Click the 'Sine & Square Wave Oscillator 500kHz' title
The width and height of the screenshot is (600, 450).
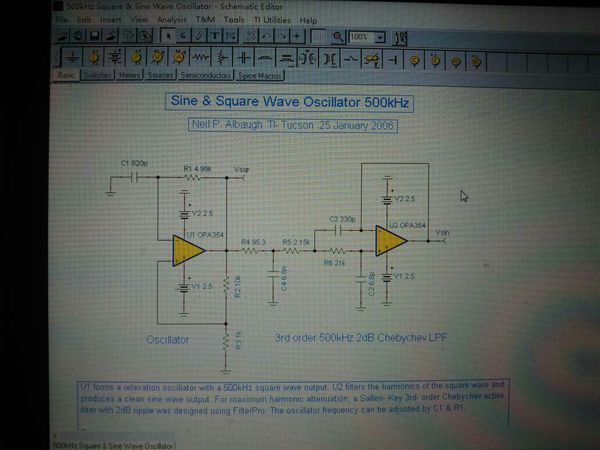[290, 102]
